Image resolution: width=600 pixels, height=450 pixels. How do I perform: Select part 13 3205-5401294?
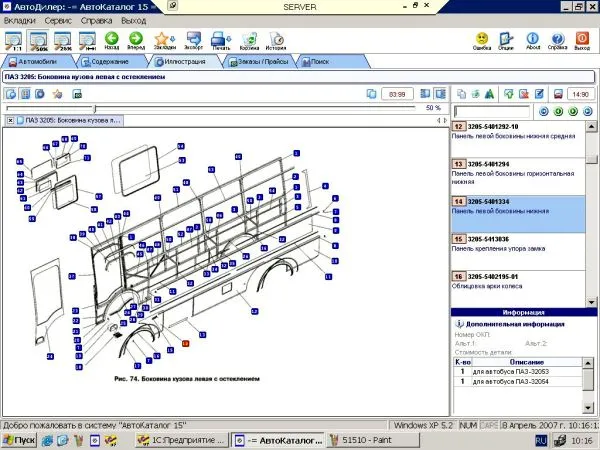(518, 177)
